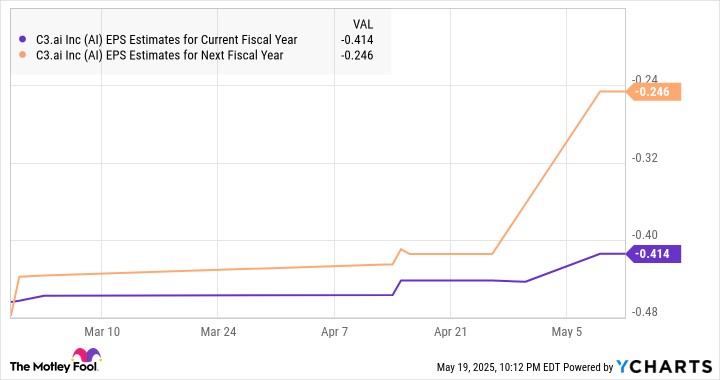This screenshot has width=720, height=380.
Task: Click the purple legend dot for Current Fiscal Year
Action: coord(22,39)
